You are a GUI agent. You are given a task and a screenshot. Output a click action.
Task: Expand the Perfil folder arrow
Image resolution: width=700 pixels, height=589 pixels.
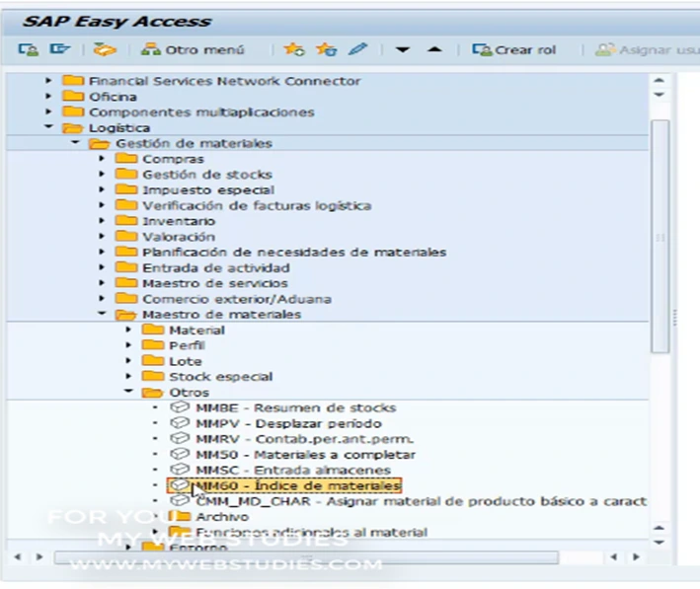pos(128,345)
